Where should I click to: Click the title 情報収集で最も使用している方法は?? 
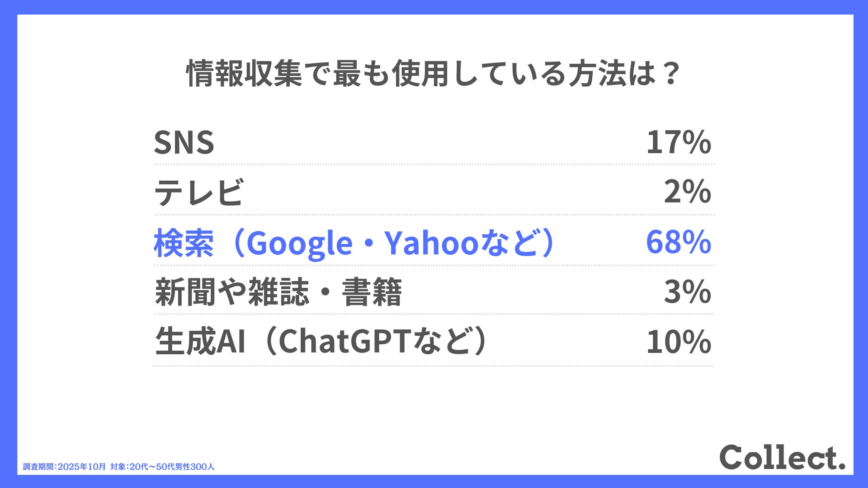pyautogui.click(x=433, y=73)
